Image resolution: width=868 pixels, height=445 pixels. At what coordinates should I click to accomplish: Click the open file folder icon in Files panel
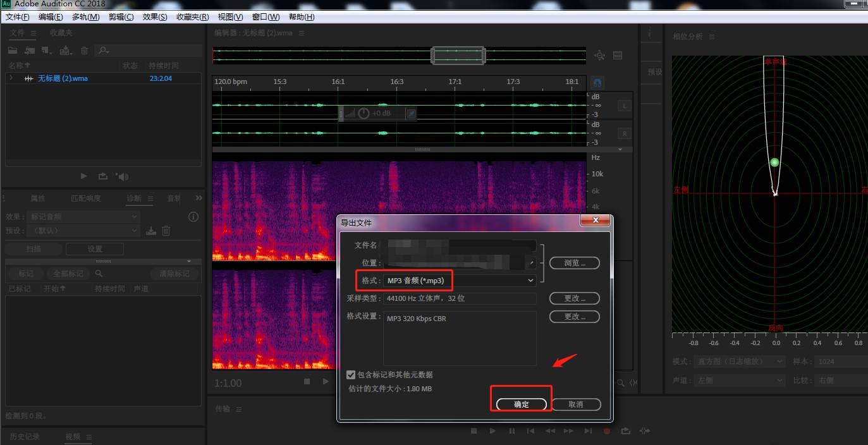[13, 51]
